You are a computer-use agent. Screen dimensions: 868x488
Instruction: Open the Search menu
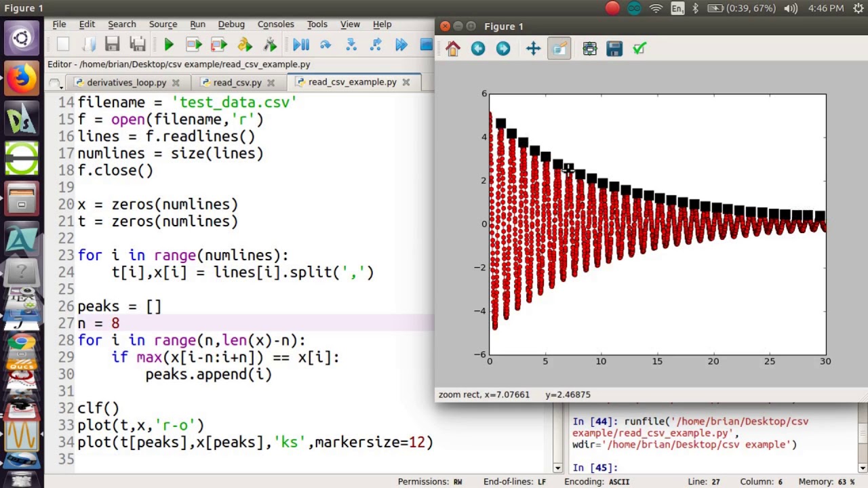coord(122,24)
